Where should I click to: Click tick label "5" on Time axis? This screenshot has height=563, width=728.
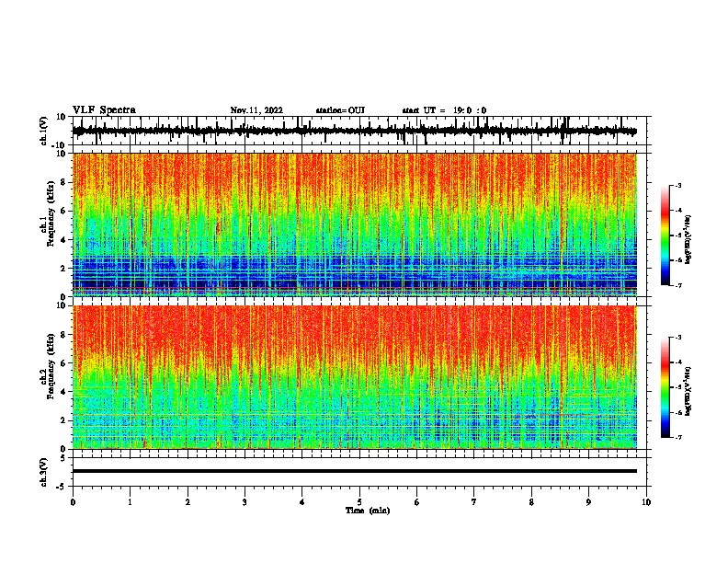click(x=359, y=502)
